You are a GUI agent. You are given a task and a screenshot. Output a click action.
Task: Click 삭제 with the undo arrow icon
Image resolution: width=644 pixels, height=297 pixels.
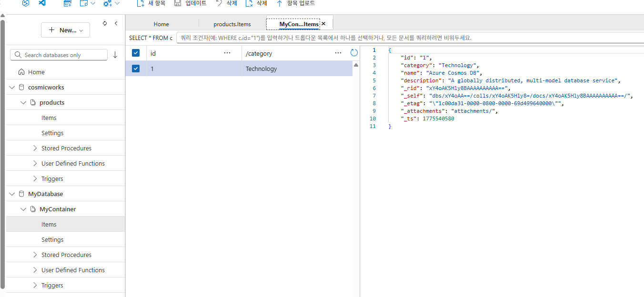click(x=226, y=3)
